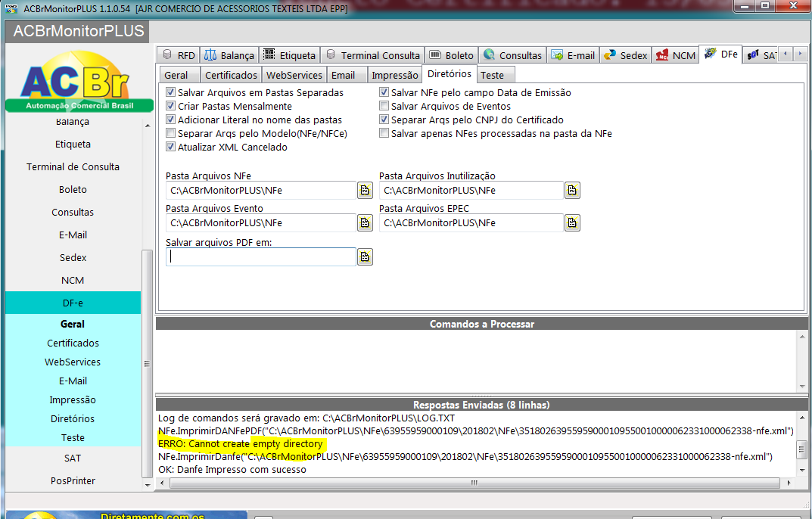Select Terminal de Consulta in sidebar

coord(73,166)
